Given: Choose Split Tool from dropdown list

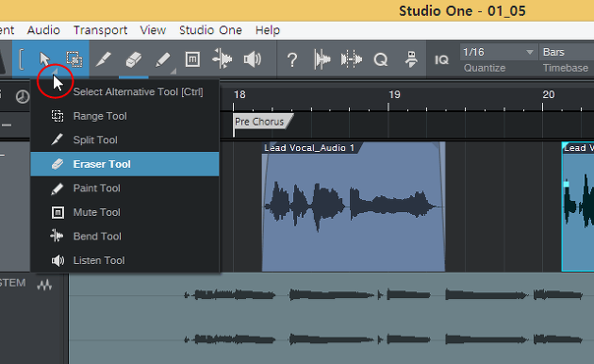Looking at the screenshot, I should 125,140.
